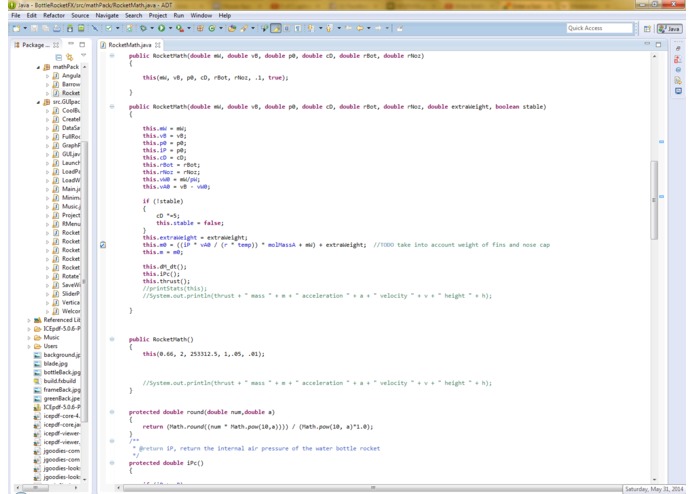
Task: Collapse the iPc method fold
Action: tap(112, 463)
